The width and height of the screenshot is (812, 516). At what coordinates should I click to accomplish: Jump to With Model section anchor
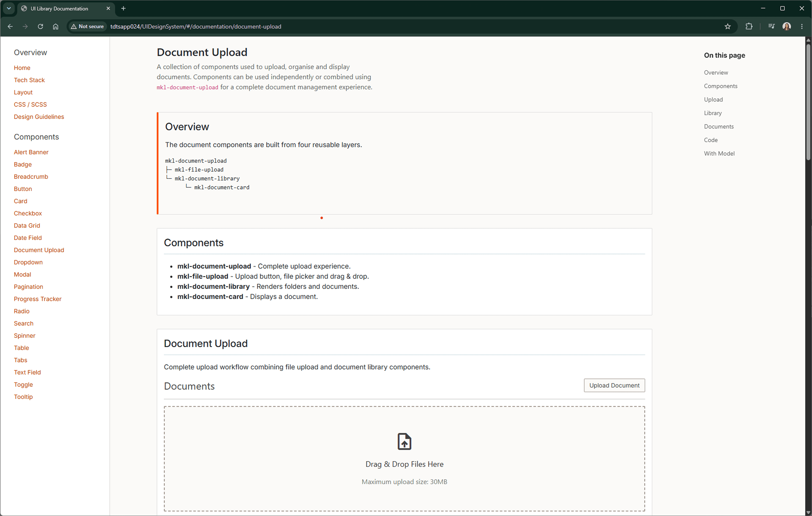click(719, 154)
